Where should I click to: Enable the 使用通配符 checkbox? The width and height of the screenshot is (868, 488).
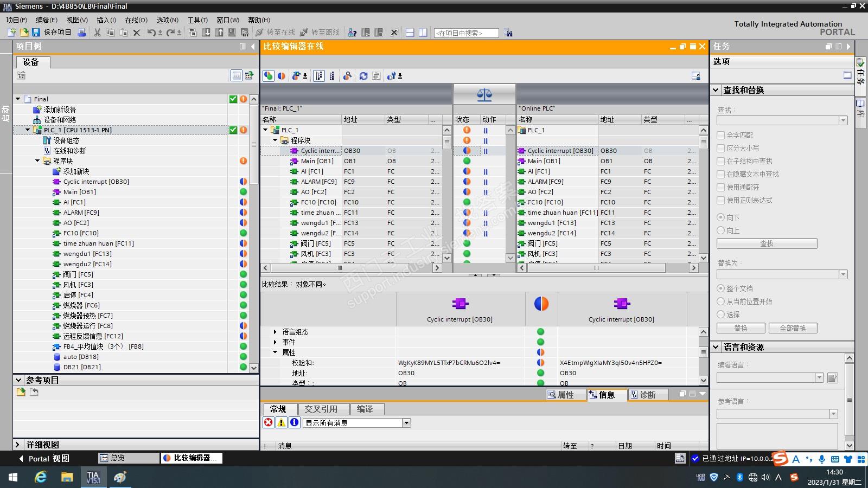721,187
